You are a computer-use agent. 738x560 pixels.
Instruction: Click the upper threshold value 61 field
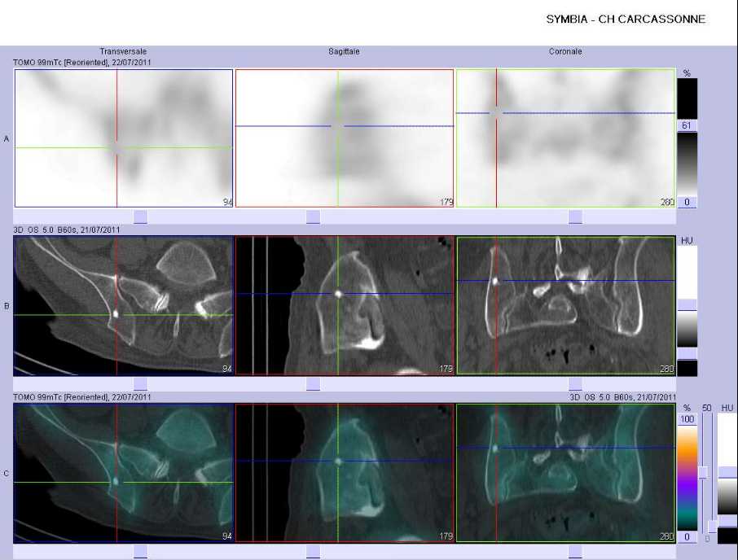click(687, 125)
